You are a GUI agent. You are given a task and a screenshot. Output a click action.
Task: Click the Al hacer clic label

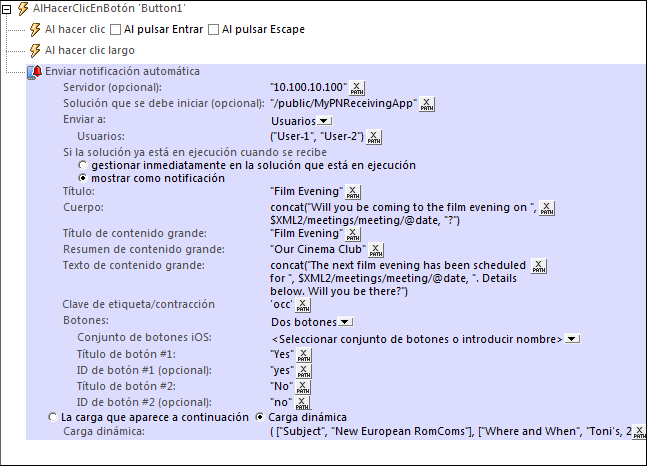[x=75, y=29]
